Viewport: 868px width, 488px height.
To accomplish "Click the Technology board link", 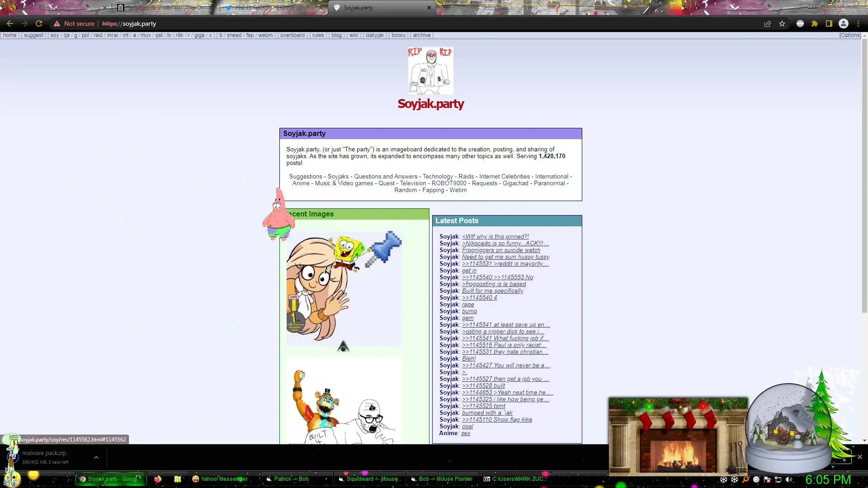I will [x=438, y=177].
